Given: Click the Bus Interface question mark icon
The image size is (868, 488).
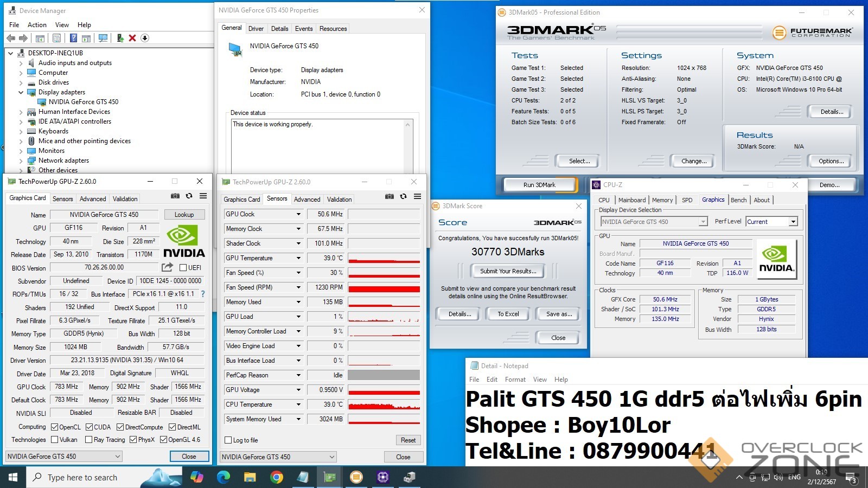Looking at the screenshot, I should (203, 294).
